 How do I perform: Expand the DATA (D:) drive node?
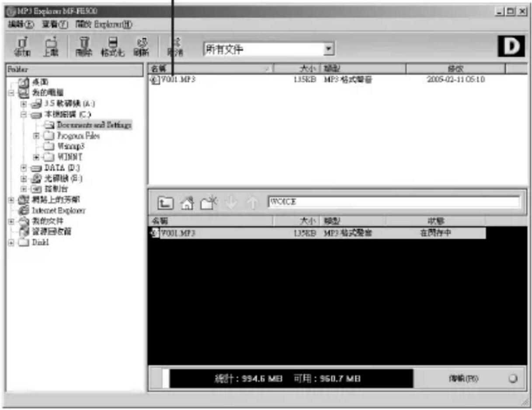(24, 168)
